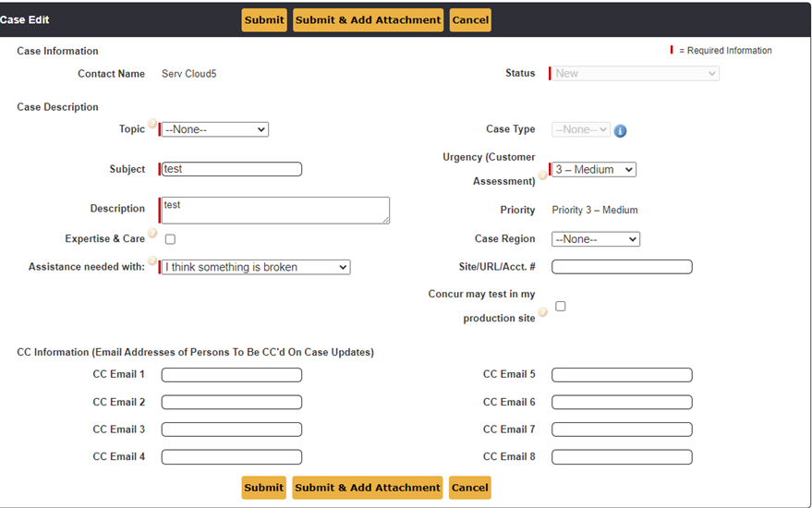Click the = Required Information legend text
The height and width of the screenshot is (508, 812).
[x=725, y=50]
